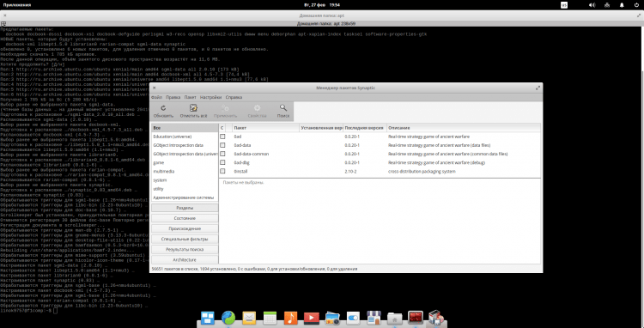Maximize the Synaptic window with corner arrows

click(538, 88)
